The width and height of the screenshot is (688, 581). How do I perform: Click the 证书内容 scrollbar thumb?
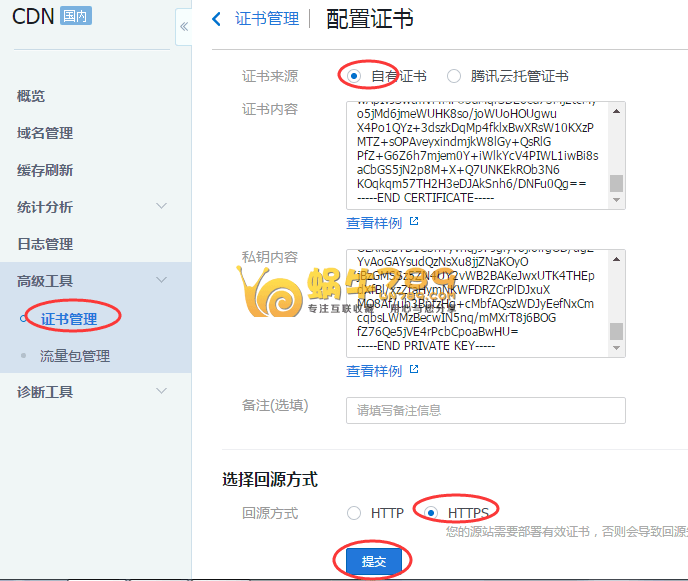click(616, 183)
